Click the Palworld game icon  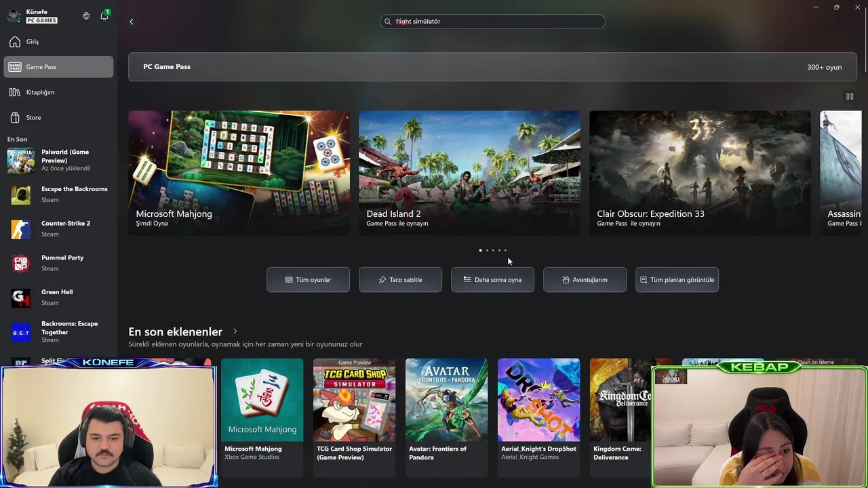click(21, 161)
